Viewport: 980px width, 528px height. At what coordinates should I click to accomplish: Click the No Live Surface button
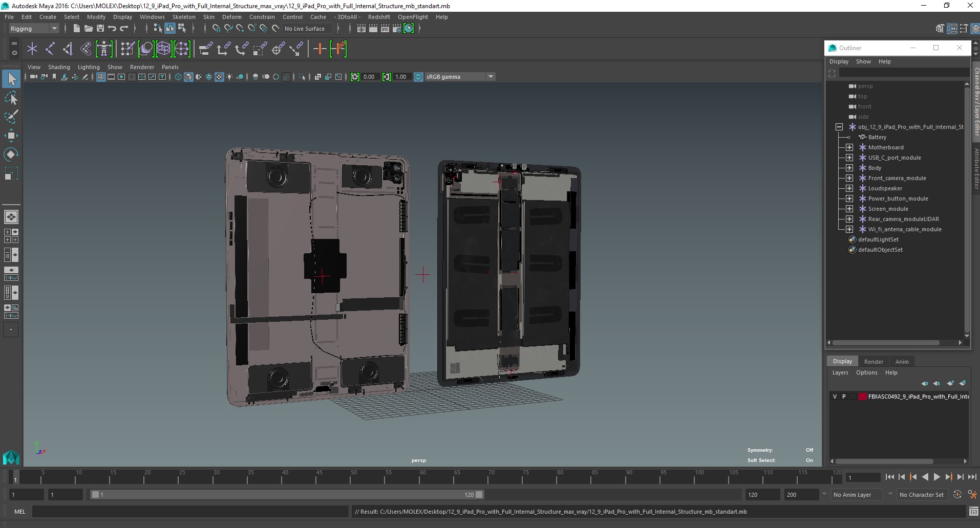click(305, 29)
